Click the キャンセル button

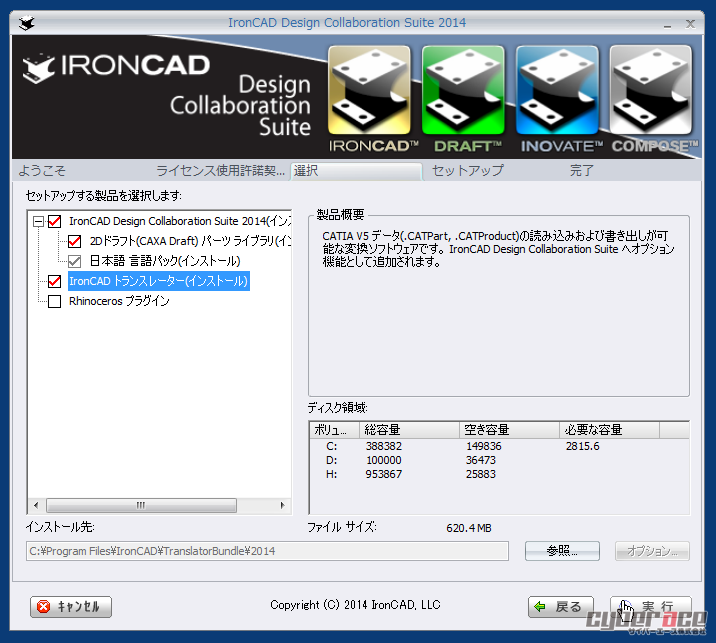coord(71,606)
